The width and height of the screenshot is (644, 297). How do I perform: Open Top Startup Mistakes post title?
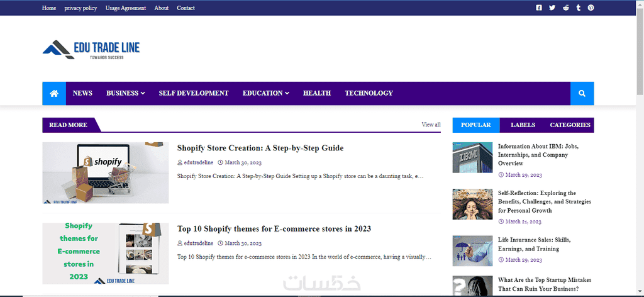point(545,284)
